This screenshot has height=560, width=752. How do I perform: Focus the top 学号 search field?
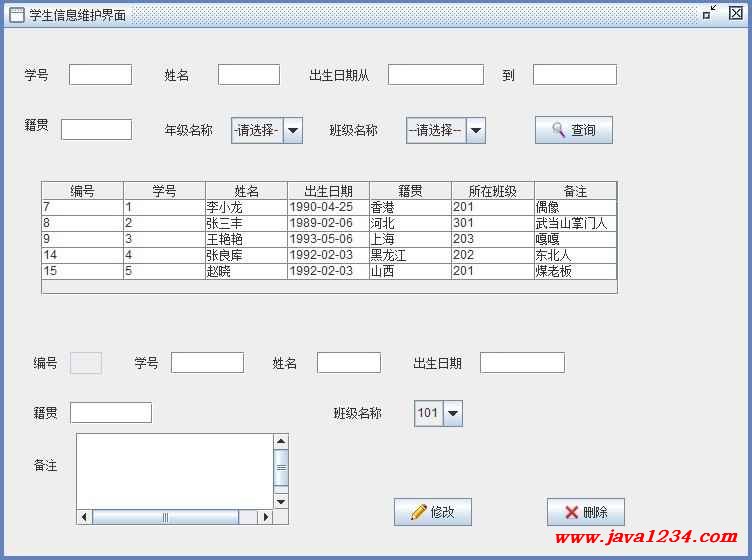point(100,75)
